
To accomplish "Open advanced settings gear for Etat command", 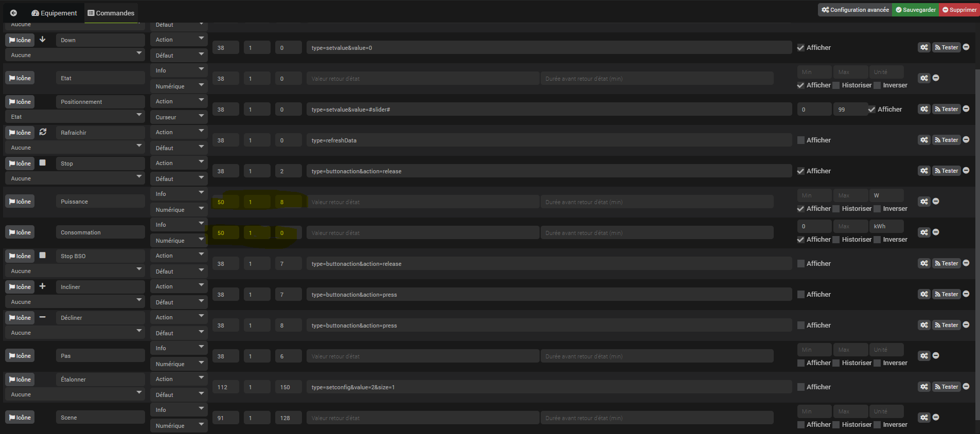I will (924, 78).
